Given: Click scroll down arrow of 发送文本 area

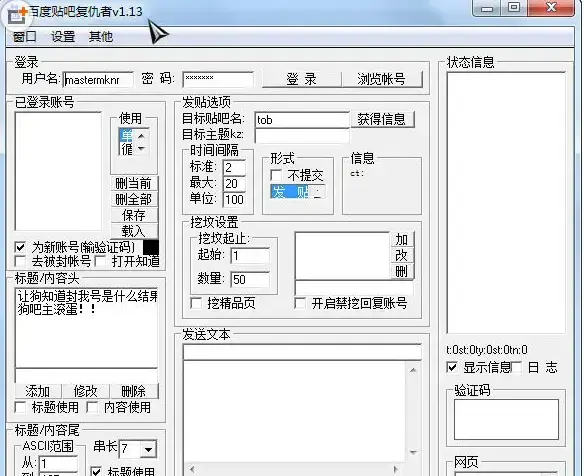Looking at the screenshot, I should [413, 453].
